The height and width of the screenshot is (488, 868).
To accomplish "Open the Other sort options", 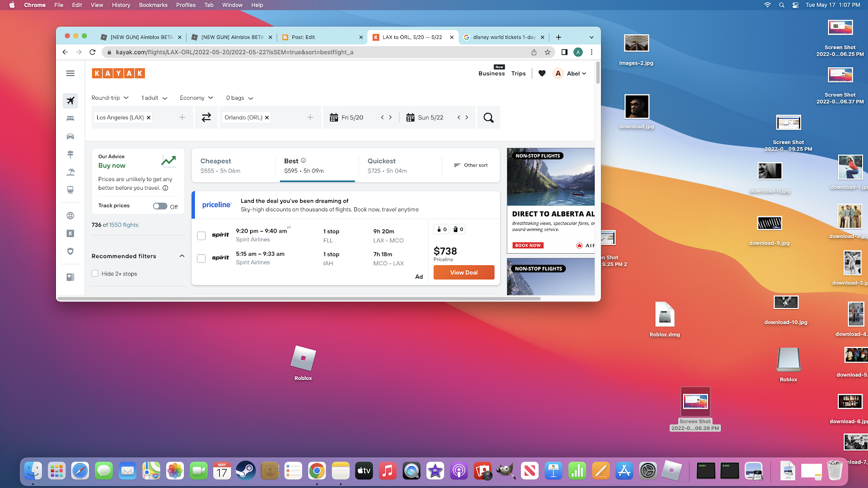I will click(x=471, y=165).
